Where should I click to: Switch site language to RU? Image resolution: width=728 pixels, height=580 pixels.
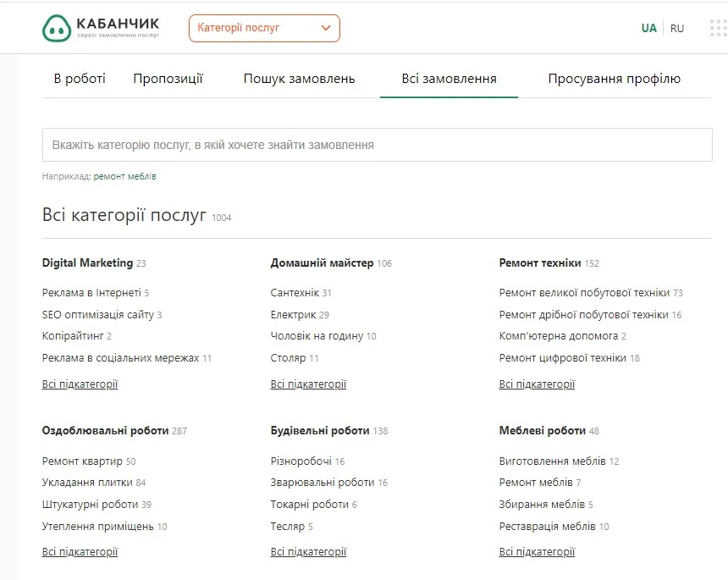[x=676, y=28]
